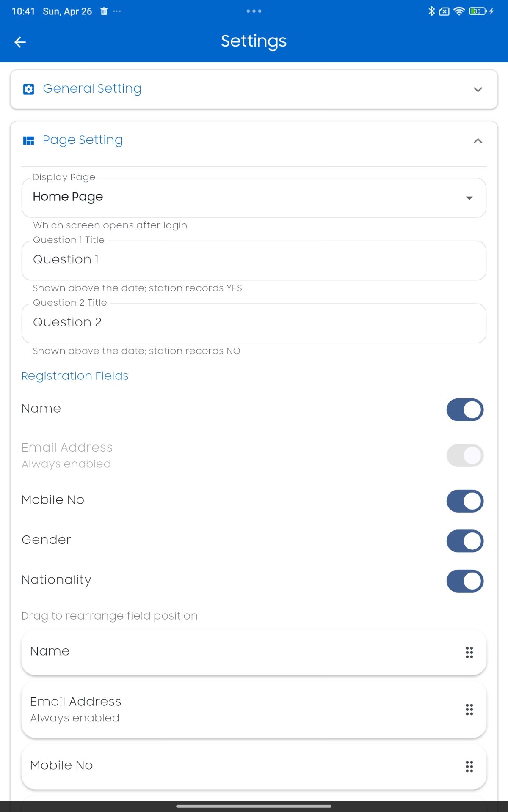Click the Page Setting layout icon
Image resolution: width=508 pixels, height=812 pixels.
[x=28, y=140]
